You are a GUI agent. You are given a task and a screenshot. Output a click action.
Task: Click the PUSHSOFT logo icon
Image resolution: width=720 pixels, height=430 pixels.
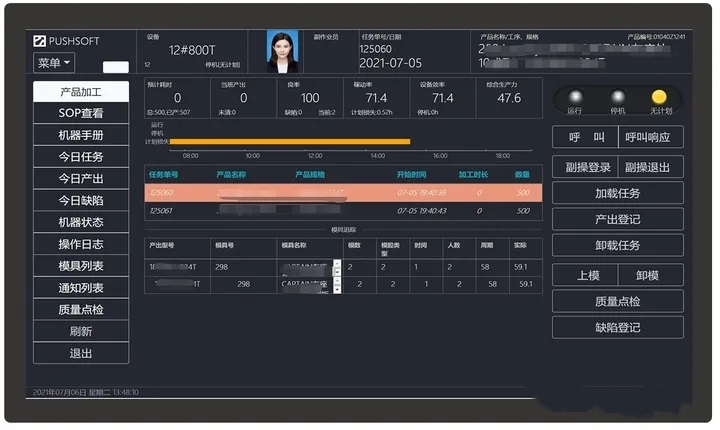click(x=40, y=41)
